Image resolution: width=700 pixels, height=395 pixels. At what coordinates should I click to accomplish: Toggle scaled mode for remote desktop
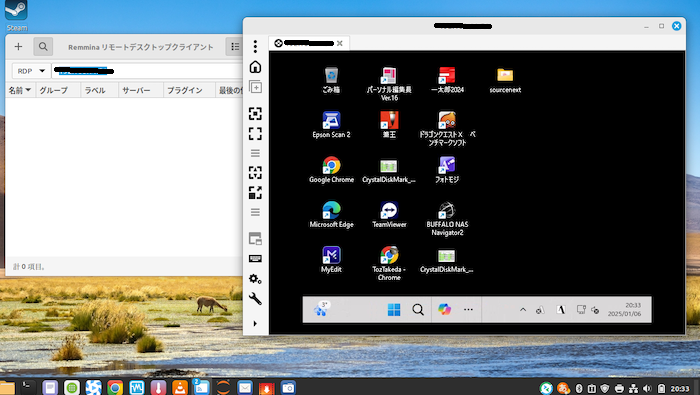255,193
